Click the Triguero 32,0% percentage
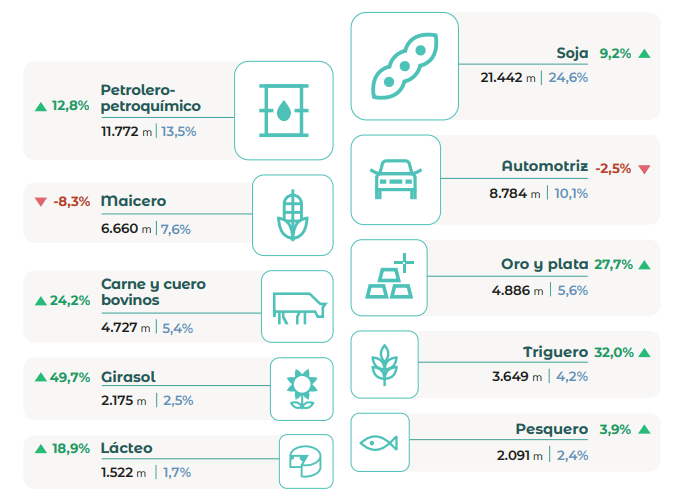The image size is (681, 501). pos(614,353)
